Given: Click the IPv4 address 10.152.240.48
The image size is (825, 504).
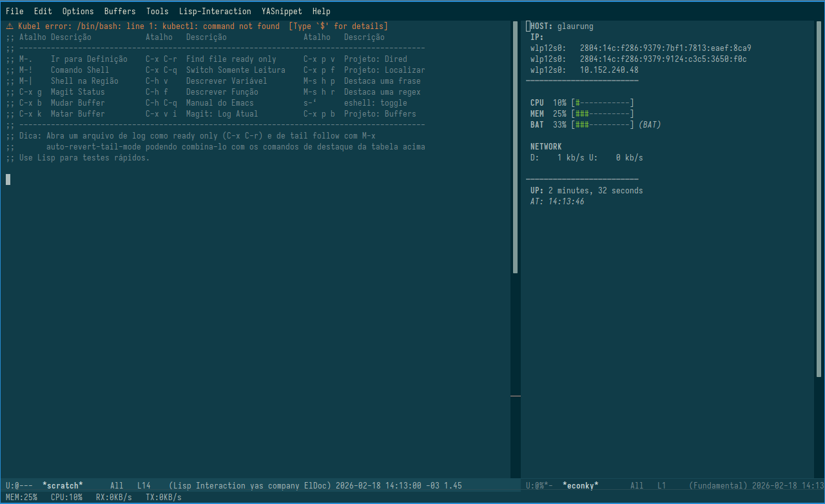Looking at the screenshot, I should [609, 70].
